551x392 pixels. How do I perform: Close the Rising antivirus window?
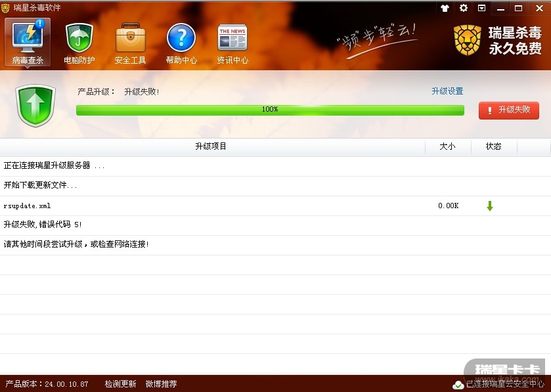539,8
